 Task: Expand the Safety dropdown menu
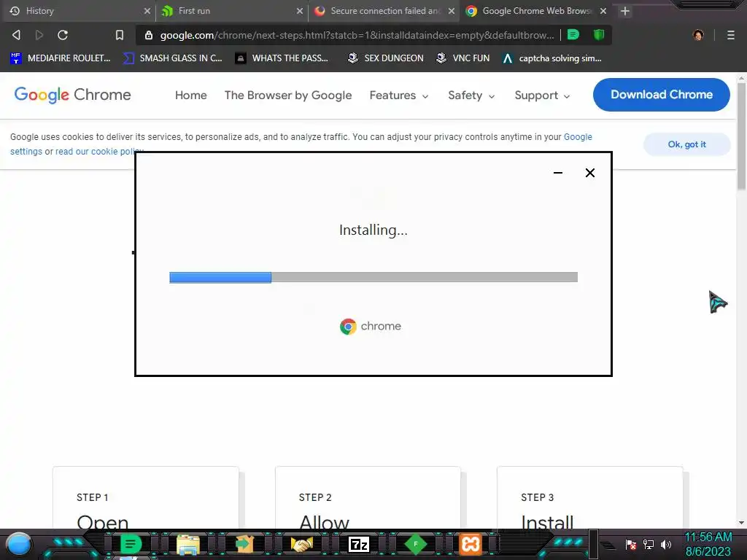(x=471, y=96)
